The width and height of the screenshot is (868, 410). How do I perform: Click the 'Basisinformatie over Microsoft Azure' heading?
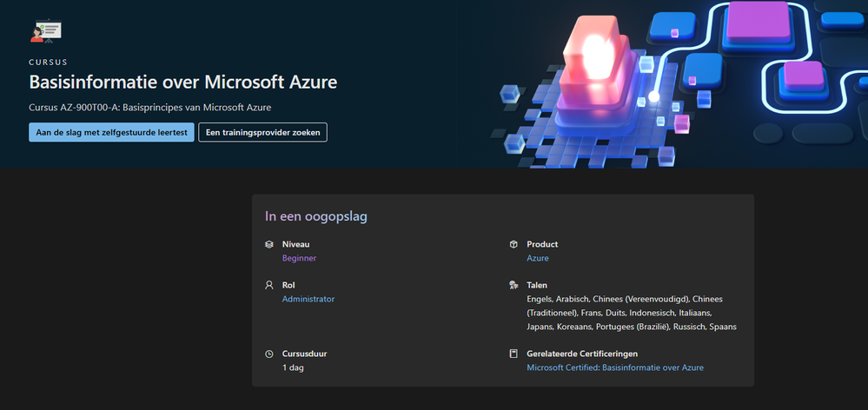[183, 83]
